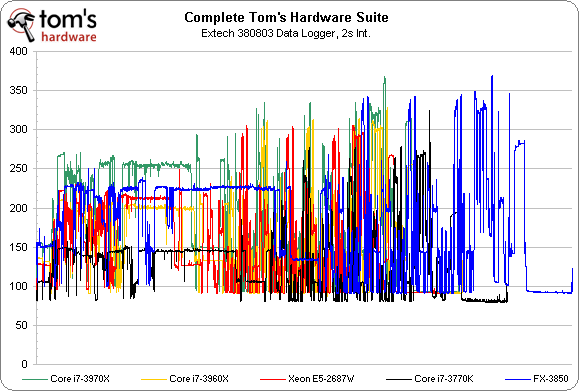The width and height of the screenshot is (579, 391).
Task: Select the 'FX-3850' legend label
Action: pos(551,379)
